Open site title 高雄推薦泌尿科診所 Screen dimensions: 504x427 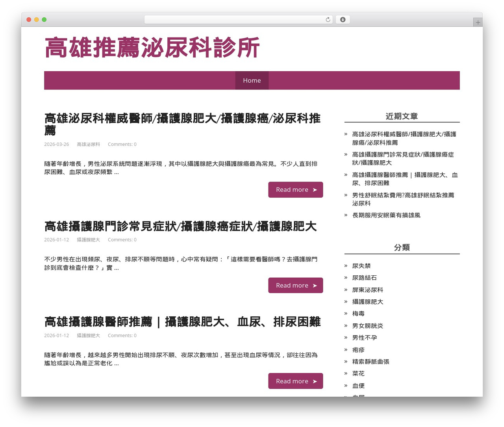click(x=152, y=48)
